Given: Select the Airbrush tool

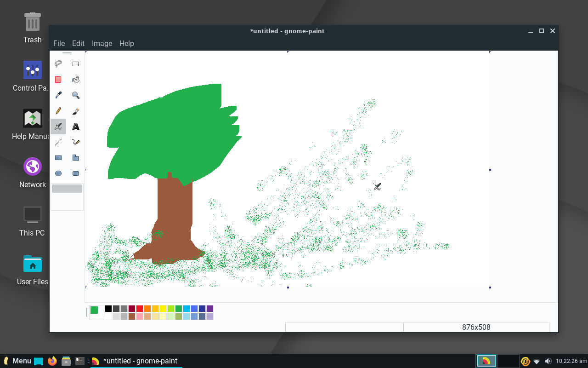Looking at the screenshot, I should point(58,126).
